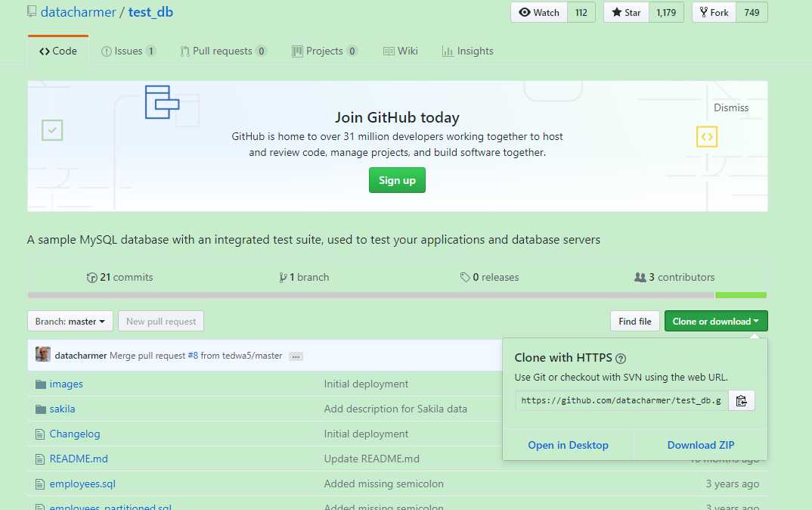The width and height of the screenshot is (812, 510).
Task: Click the green checkmark box icon in banner
Action: point(52,130)
